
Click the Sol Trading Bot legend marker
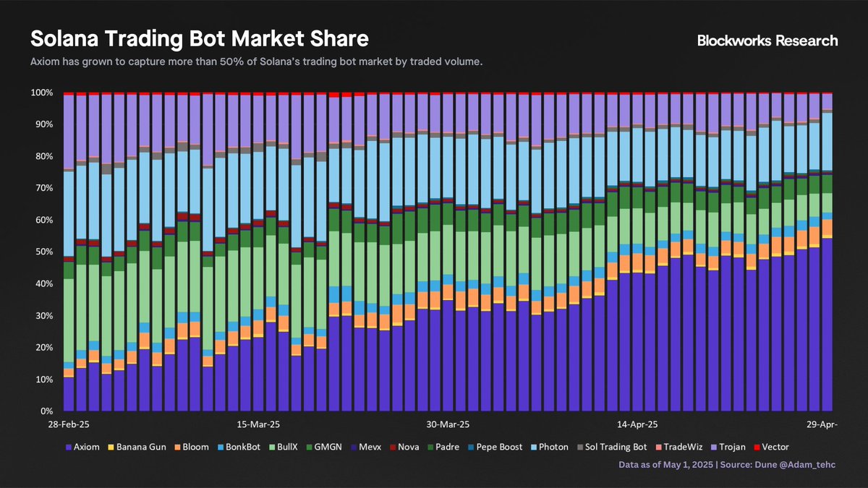(x=580, y=448)
